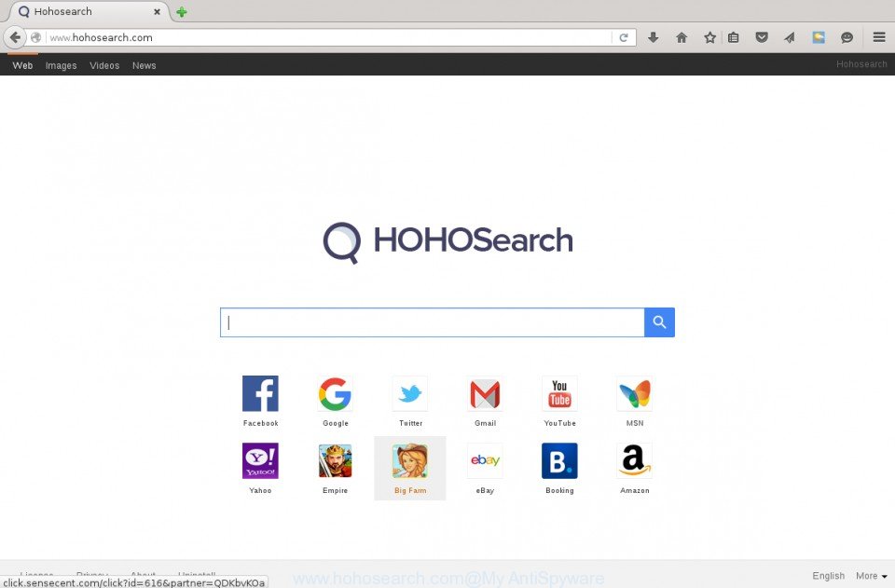Image resolution: width=895 pixels, height=588 pixels.
Task: Open the eBay shortcut icon
Action: click(x=485, y=461)
